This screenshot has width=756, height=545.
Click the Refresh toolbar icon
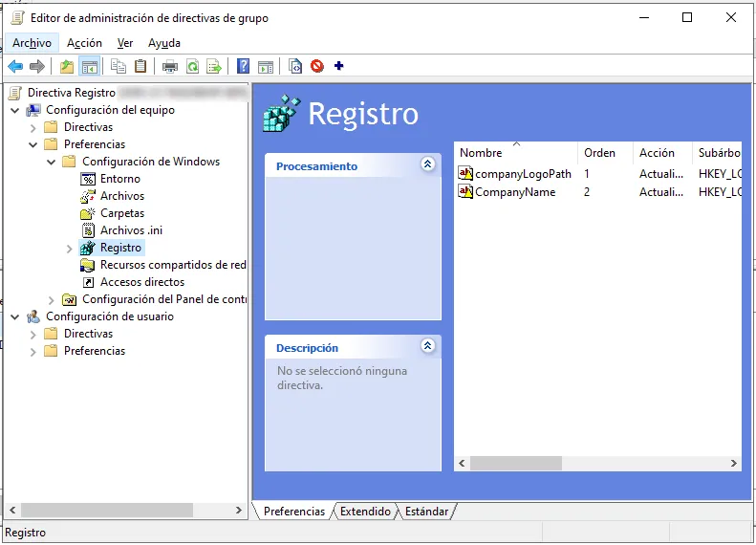[x=193, y=66]
